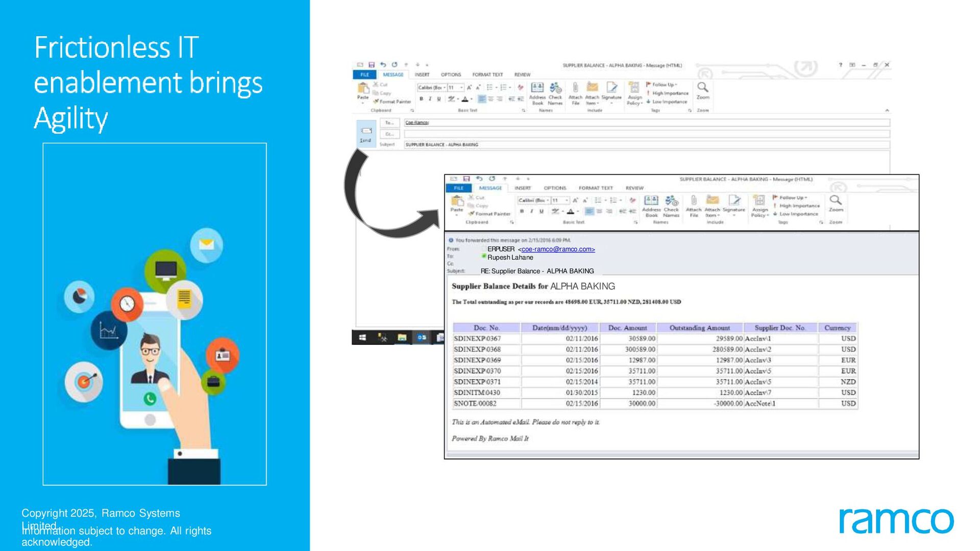Toggle Low Importance in back window
This screenshot has height=551, width=980.
[667, 102]
